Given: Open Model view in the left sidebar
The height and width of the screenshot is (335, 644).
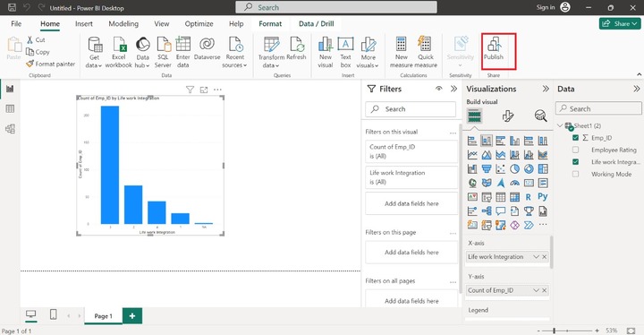Looking at the screenshot, I should tap(10, 129).
